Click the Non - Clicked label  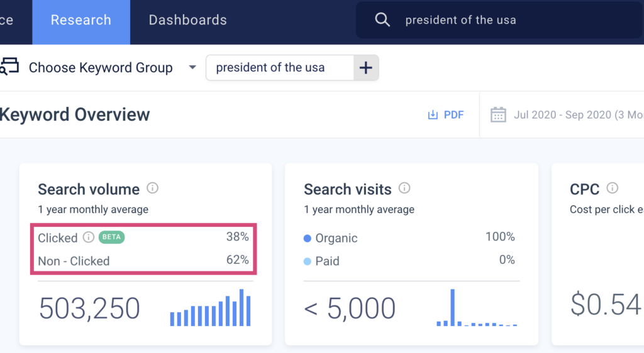(74, 261)
